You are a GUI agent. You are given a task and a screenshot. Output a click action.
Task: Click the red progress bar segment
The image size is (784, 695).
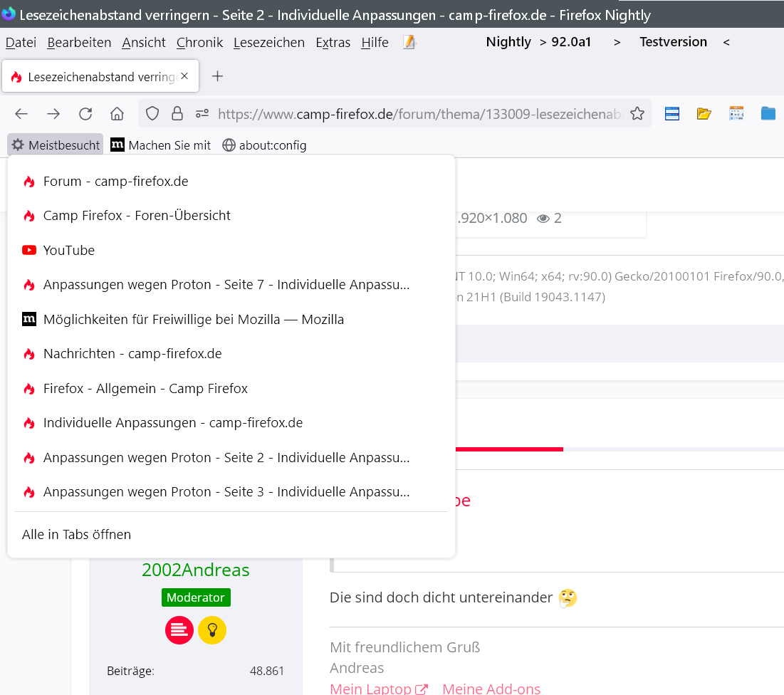(510, 449)
